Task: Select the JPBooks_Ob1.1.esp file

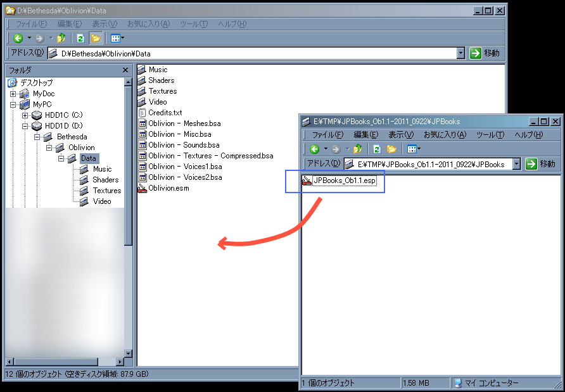Action: point(345,182)
